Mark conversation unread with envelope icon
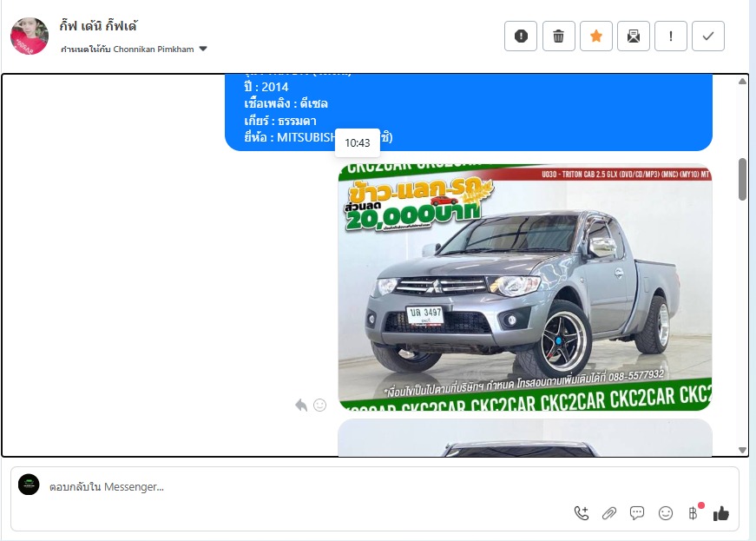Viewport: 756px width, 541px height. [x=634, y=36]
